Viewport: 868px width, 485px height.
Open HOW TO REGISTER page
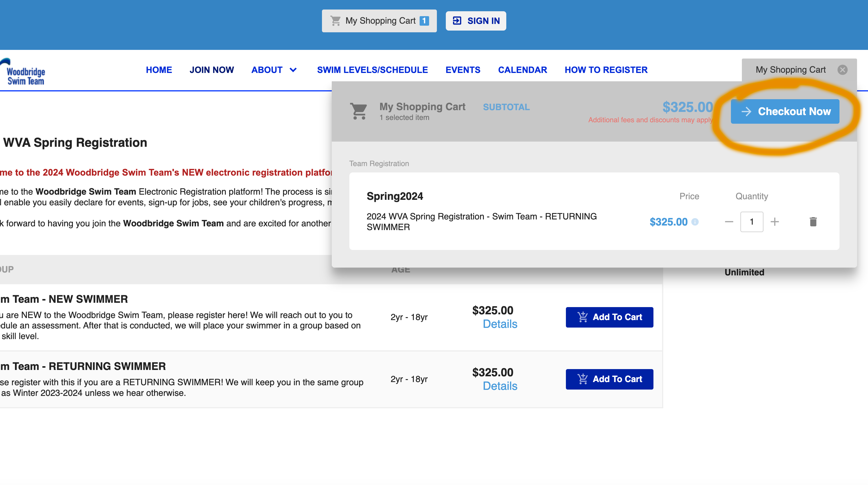[606, 70]
